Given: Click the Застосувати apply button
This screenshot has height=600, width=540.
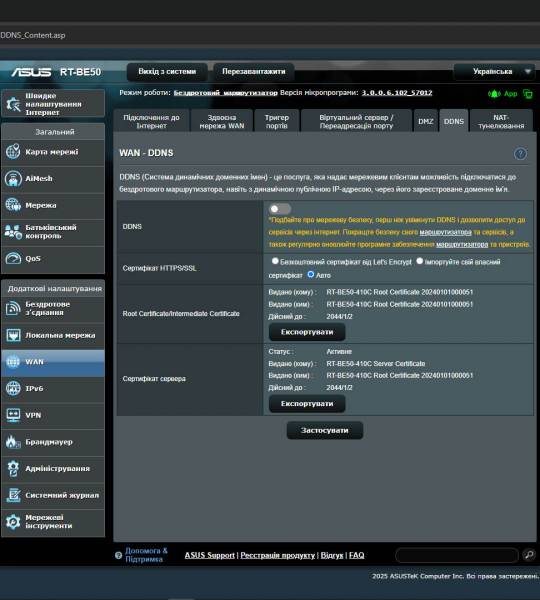Looking at the screenshot, I should point(325,430).
